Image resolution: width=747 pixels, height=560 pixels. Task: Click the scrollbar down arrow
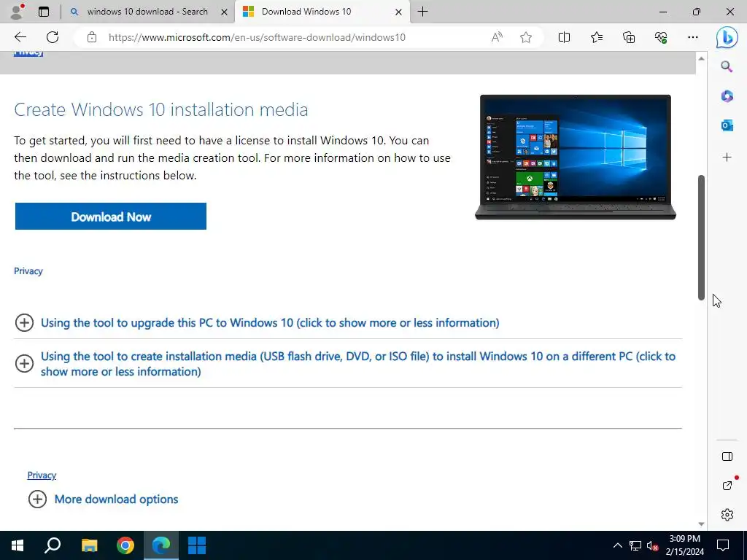(701, 524)
